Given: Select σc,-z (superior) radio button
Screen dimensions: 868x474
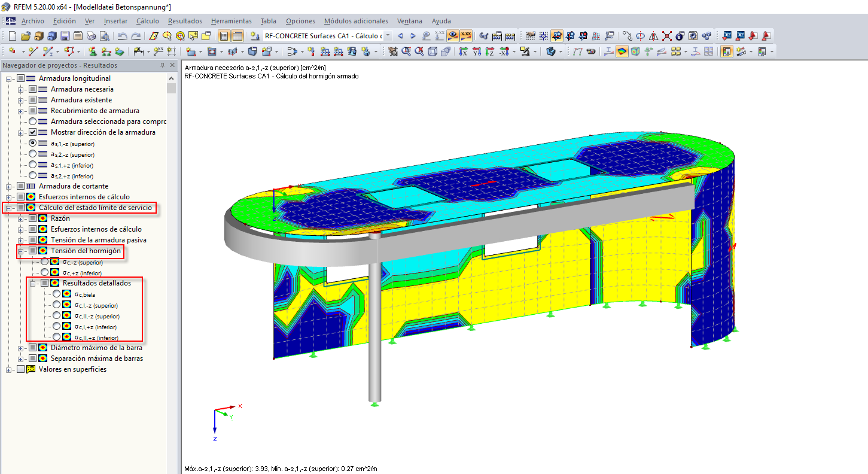Looking at the screenshot, I should [45, 262].
